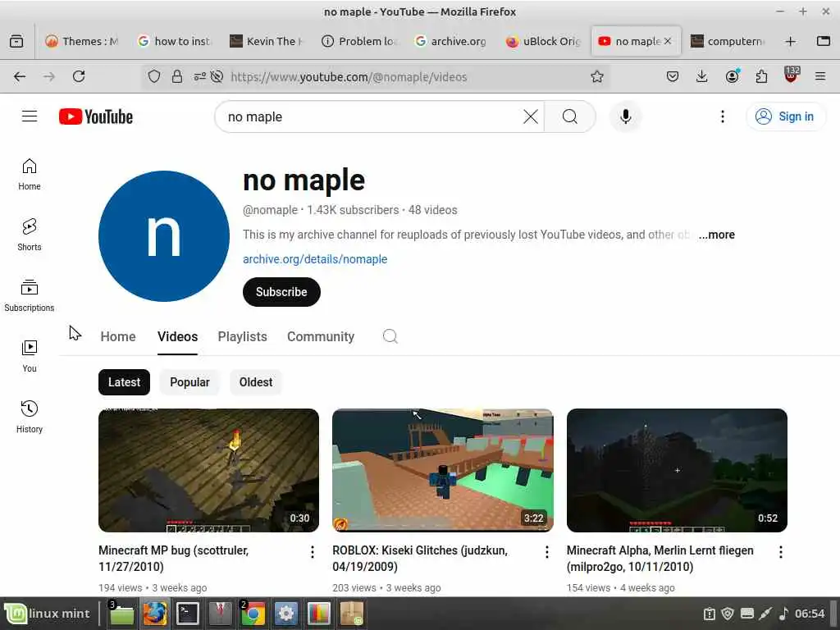Open the terminal in the taskbar
The image size is (840, 630).
188,614
